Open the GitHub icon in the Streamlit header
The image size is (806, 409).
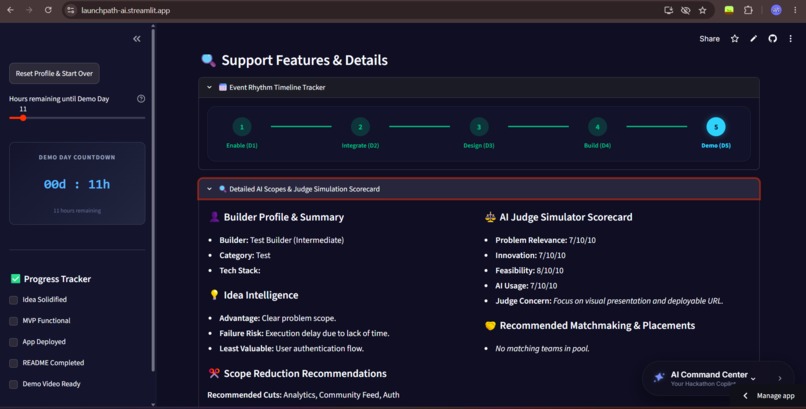pyautogui.click(x=772, y=39)
